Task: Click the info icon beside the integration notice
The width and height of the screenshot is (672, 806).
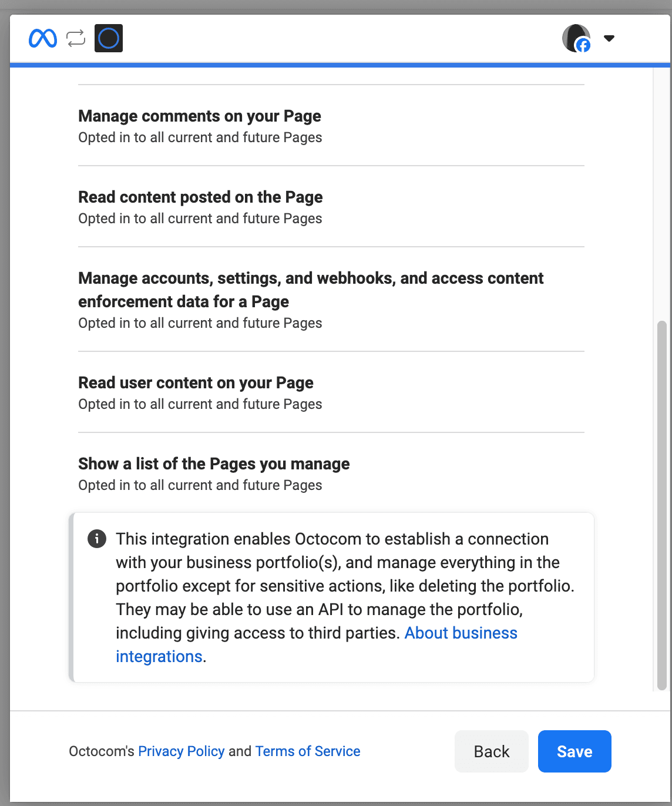Action: click(96, 538)
